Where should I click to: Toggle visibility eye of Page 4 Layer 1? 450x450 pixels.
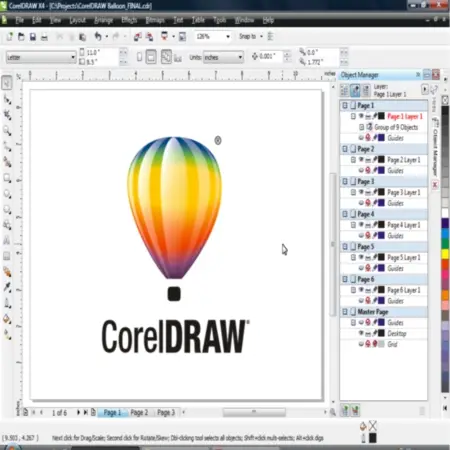[x=361, y=225]
